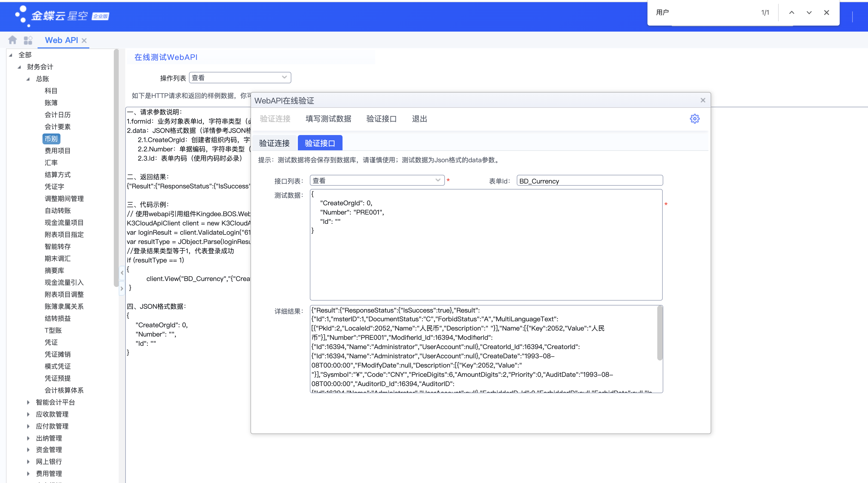Screen dimensions: 868x483
Task: Expand the 智能会计平台 tree node
Action: coord(28,402)
